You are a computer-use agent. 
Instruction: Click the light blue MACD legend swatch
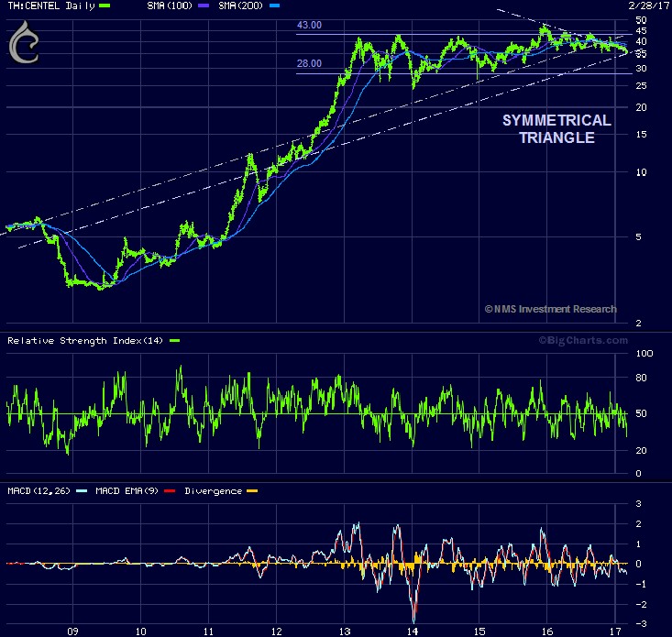82,491
